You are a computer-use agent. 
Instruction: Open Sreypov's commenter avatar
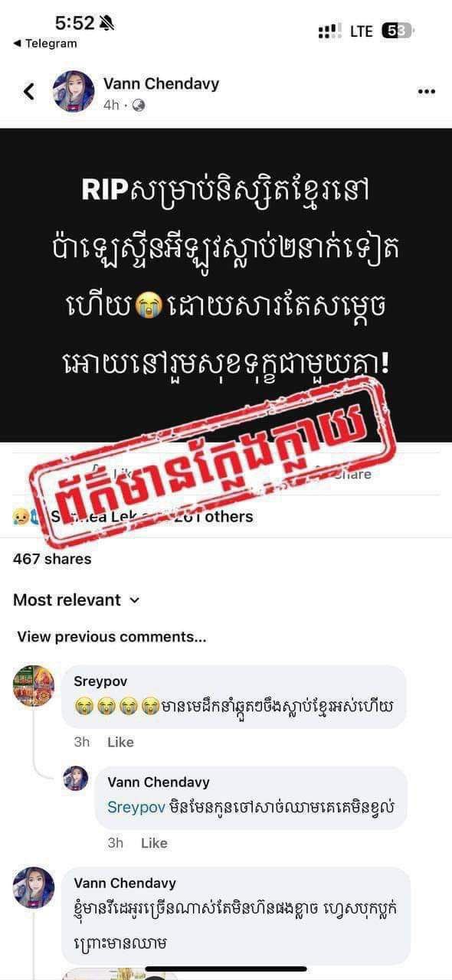(x=34, y=686)
